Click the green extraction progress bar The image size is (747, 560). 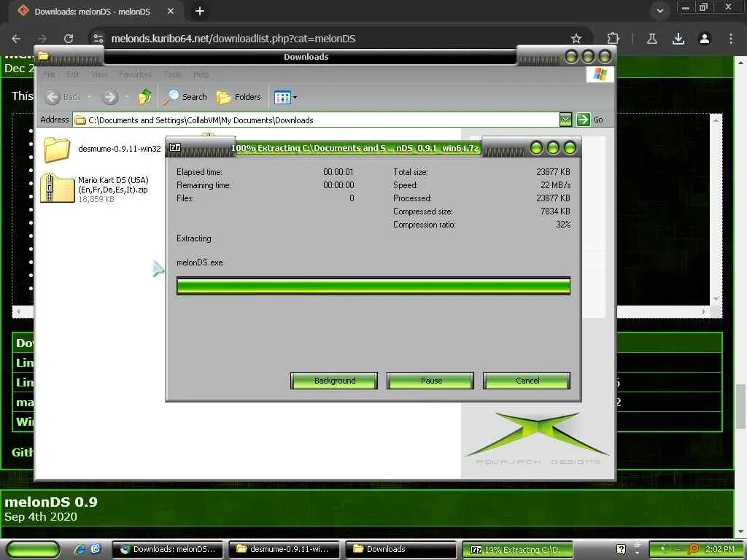(x=373, y=286)
